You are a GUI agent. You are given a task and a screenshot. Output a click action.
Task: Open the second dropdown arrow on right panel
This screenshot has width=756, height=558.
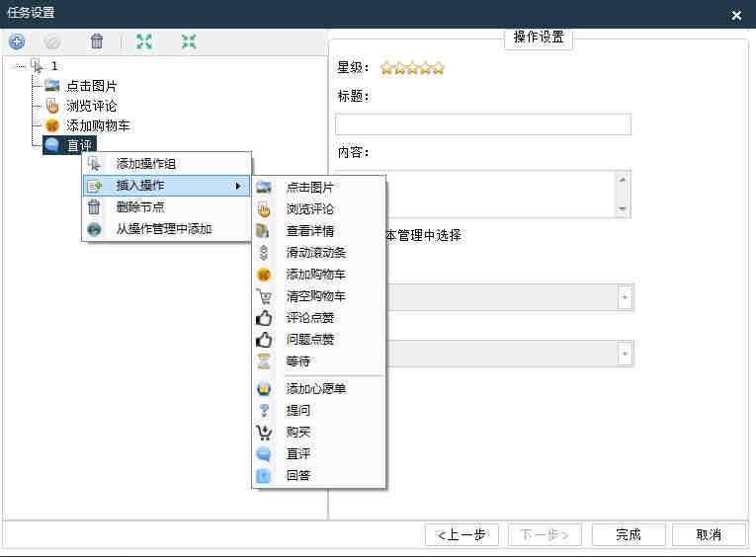point(625,354)
